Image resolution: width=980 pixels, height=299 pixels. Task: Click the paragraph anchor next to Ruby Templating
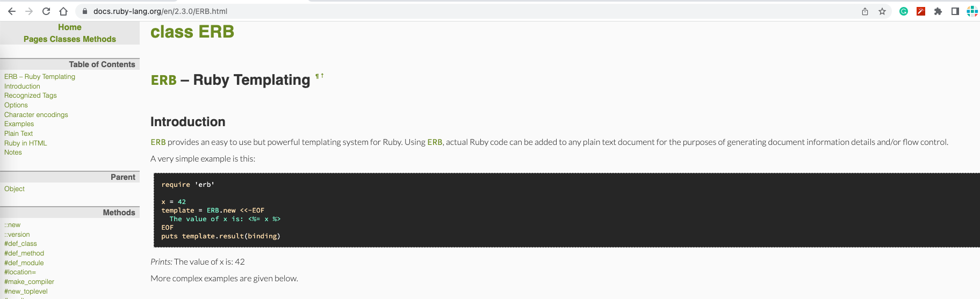(318, 76)
